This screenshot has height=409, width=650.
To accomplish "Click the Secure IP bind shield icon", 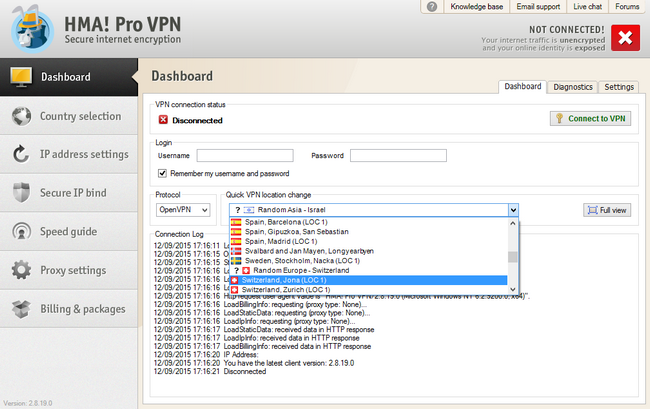I will pos(22,193).
